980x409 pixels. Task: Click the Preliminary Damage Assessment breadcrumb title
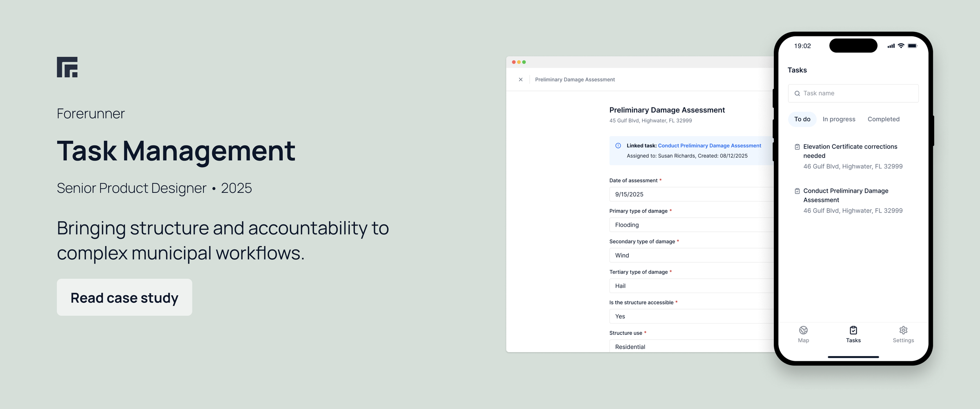pos(575,80)
